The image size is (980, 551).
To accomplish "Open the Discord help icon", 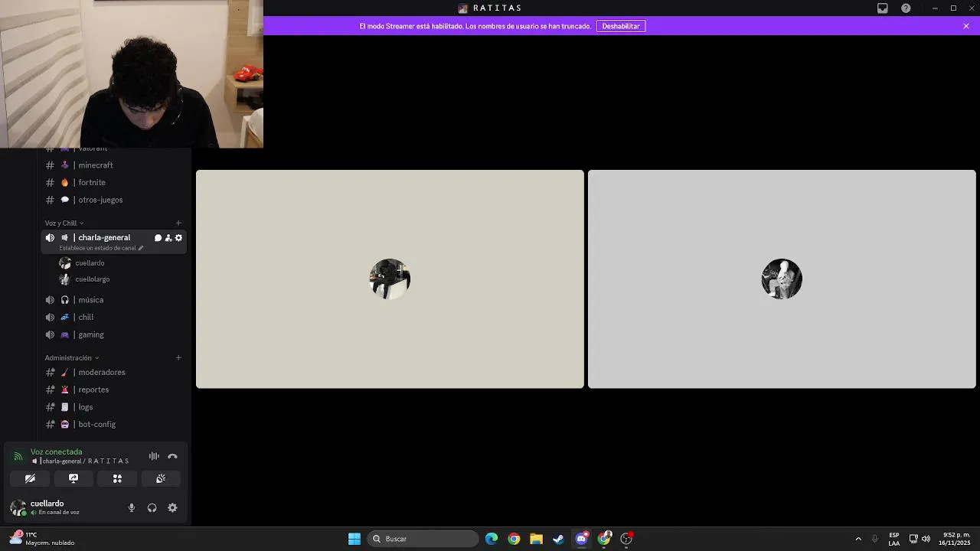I will [906, 8].
